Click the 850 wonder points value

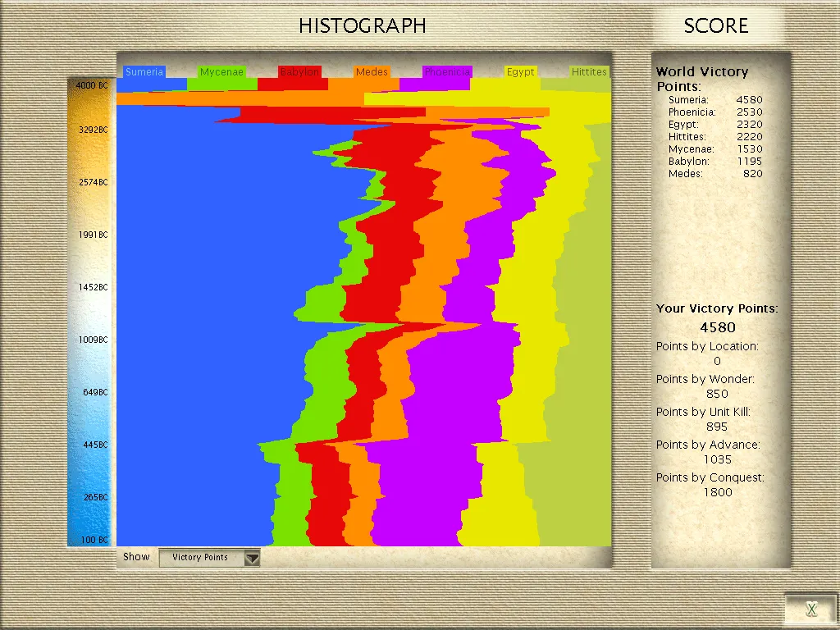click(717, 395)
